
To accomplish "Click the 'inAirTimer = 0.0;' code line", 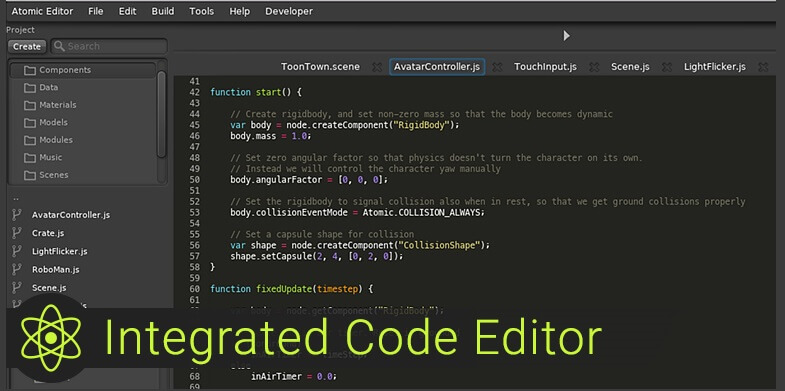I will [293, 376].
